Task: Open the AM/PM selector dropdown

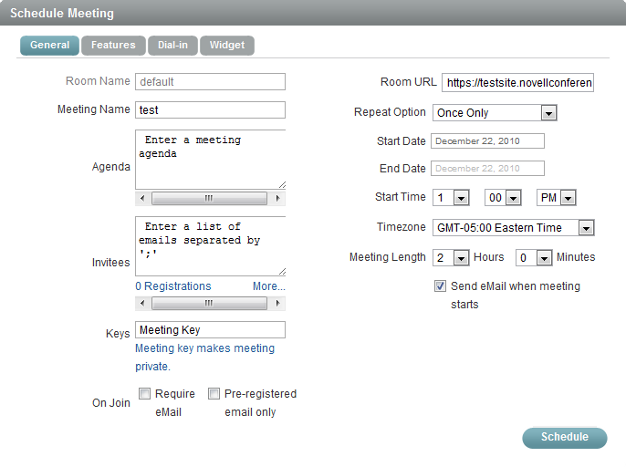Action: (556, 198)
